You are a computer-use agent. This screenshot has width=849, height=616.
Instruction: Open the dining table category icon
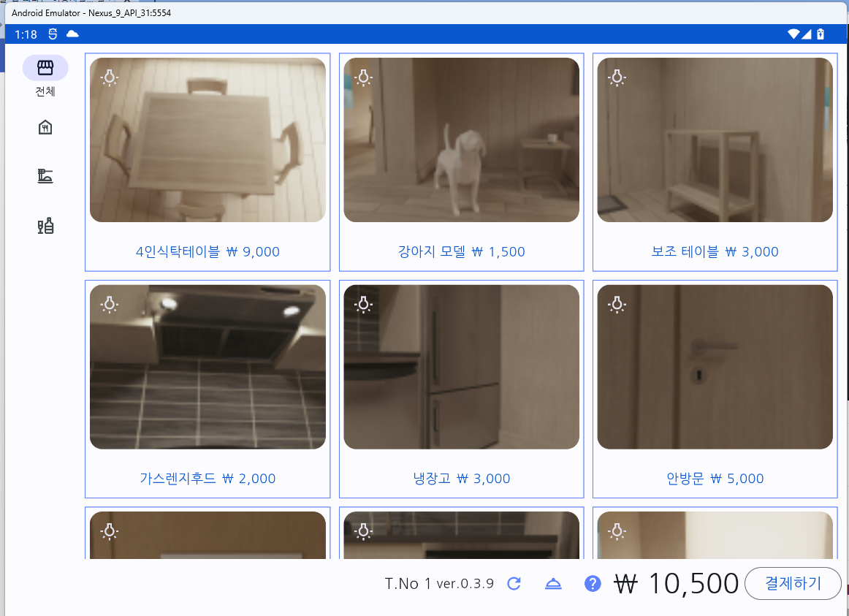coord(45,176)
